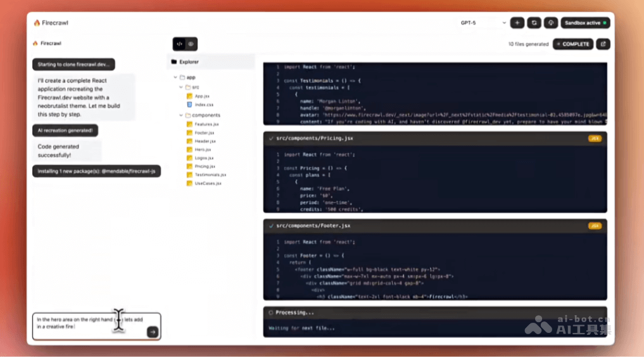Image resolution: width=644 pixels, height=357 pixels.
Task: Open preview in new tab icon
Action: [603, 44]
